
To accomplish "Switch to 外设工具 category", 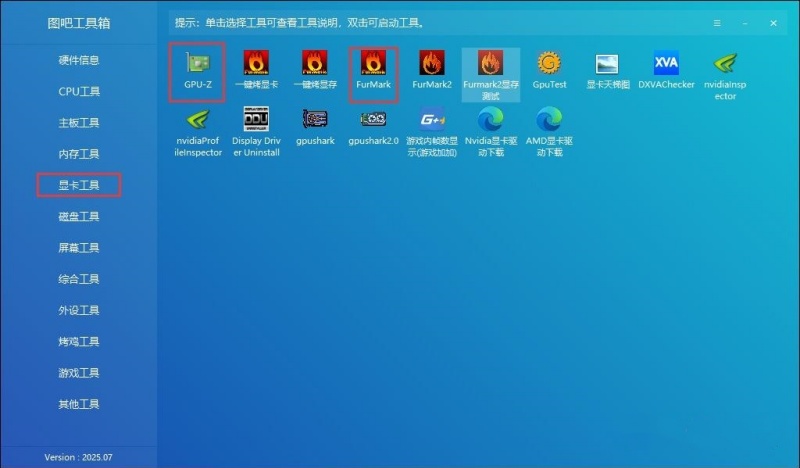I will (79, 310).
